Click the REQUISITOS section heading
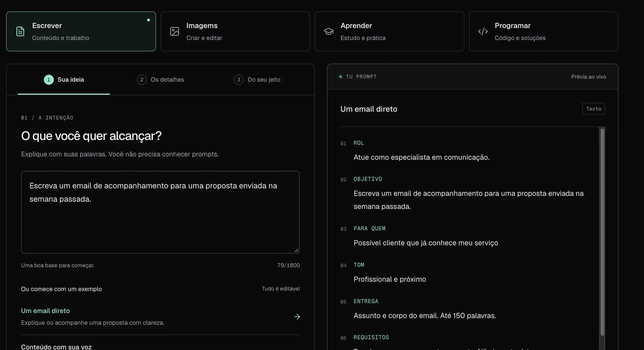The image size is (644, 350). [371, 337]
